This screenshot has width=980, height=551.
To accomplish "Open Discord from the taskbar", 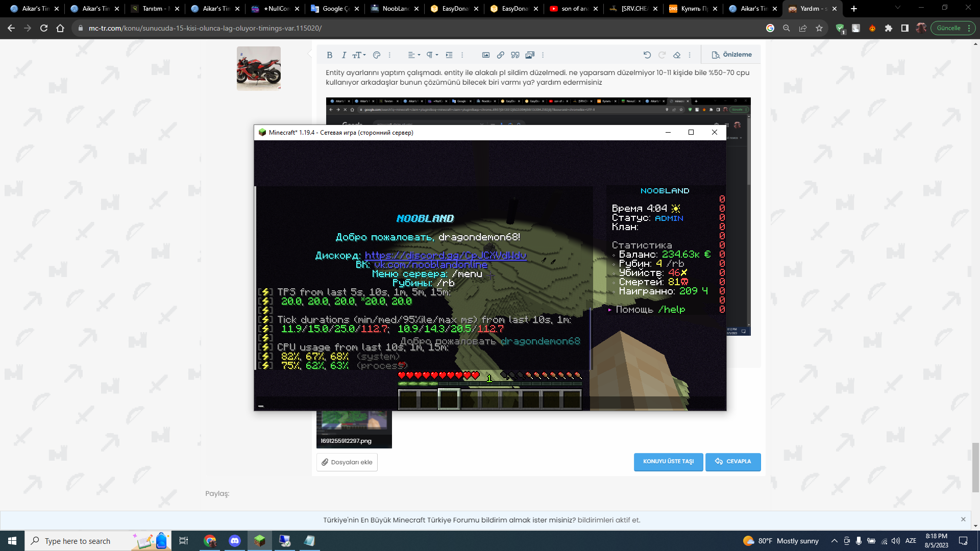I will 235,541.
